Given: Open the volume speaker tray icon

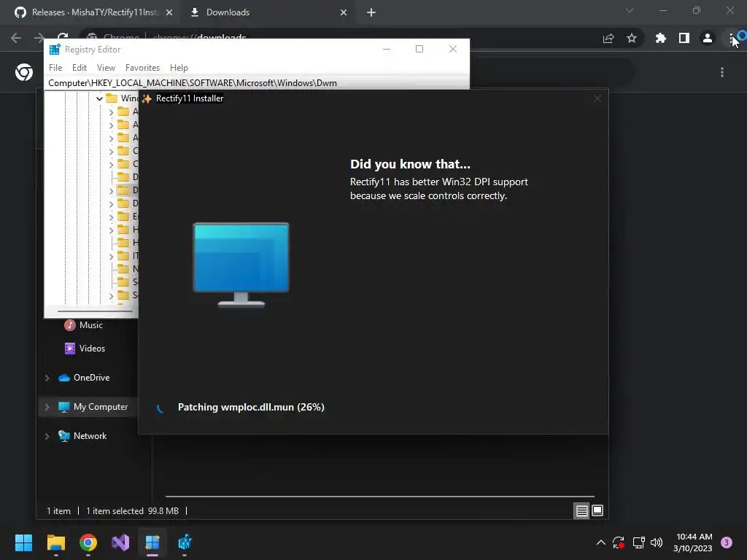Looking at the screenshot, I should tap(657, 542).
